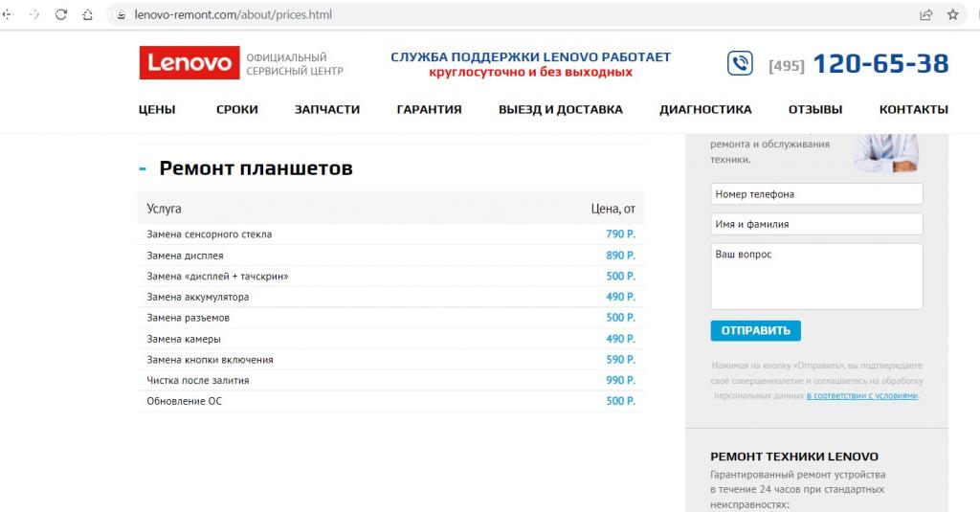Open the СРОКИ menu item

(237, 109)
